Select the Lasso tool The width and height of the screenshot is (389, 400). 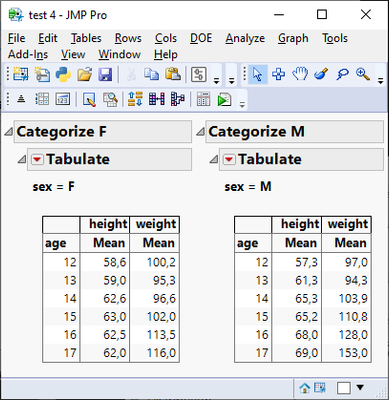(342, 74)
